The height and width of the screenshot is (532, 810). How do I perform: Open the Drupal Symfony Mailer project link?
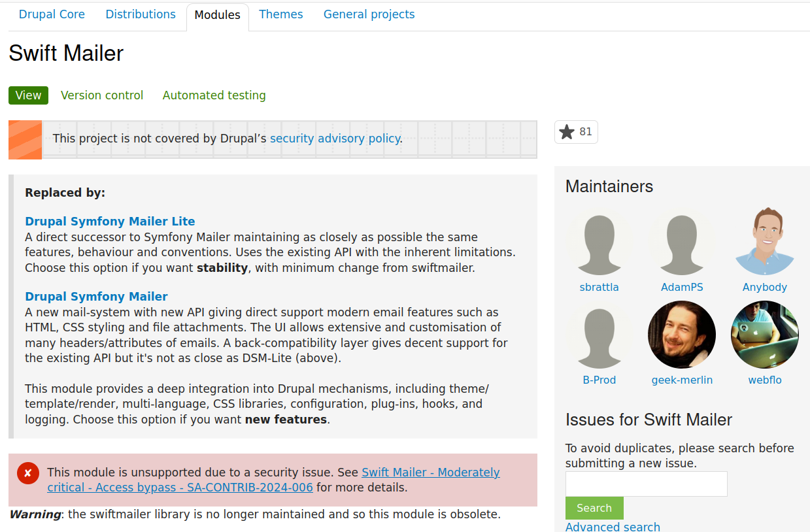pyautogui.click(x=96, y=297)
